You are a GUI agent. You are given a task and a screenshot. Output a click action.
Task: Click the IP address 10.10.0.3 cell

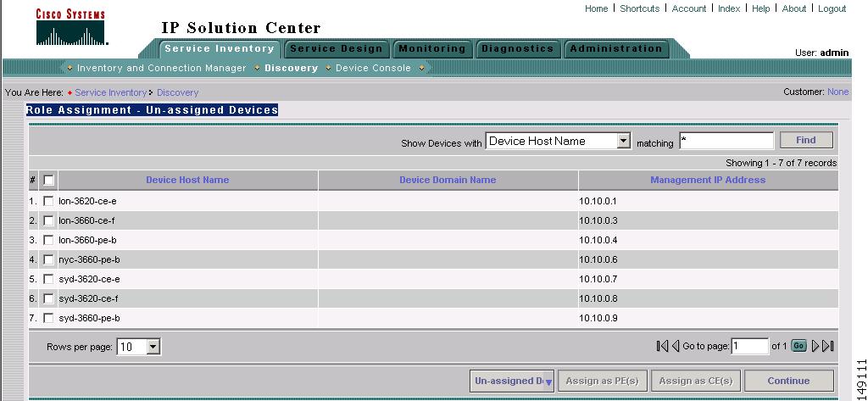[709, 220]
